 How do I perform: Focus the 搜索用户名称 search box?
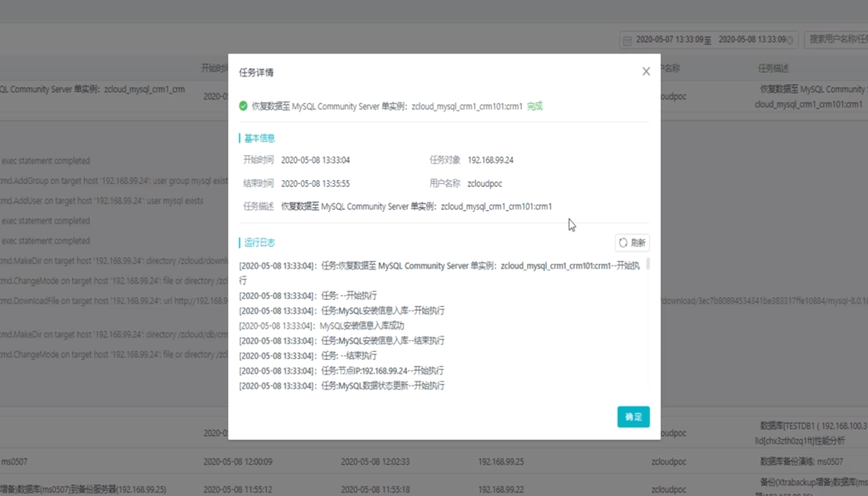point(837,39)
